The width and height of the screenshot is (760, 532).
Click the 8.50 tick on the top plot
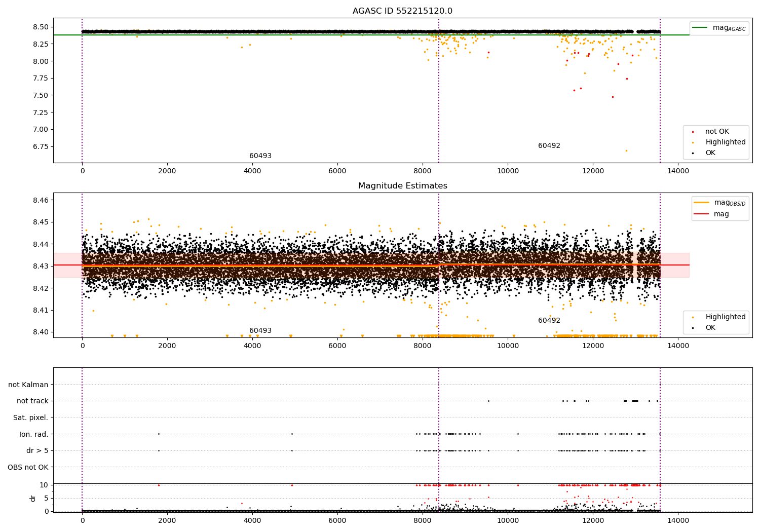[x=41, y=27]
